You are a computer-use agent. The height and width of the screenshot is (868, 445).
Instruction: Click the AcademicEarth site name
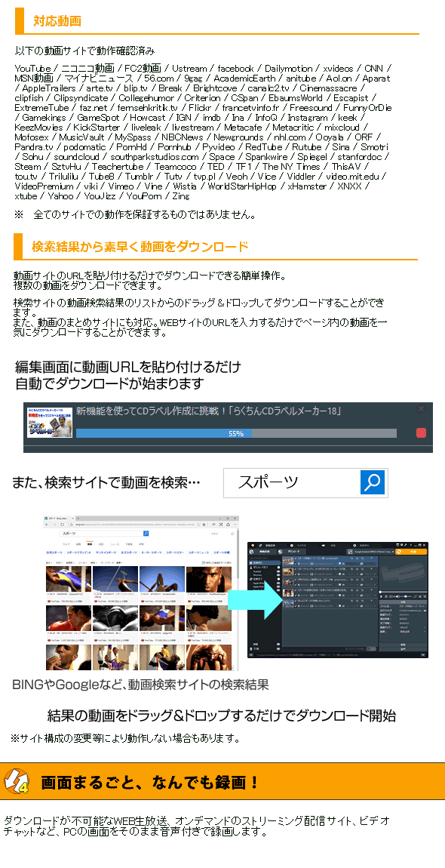click(x=244, y=78)
